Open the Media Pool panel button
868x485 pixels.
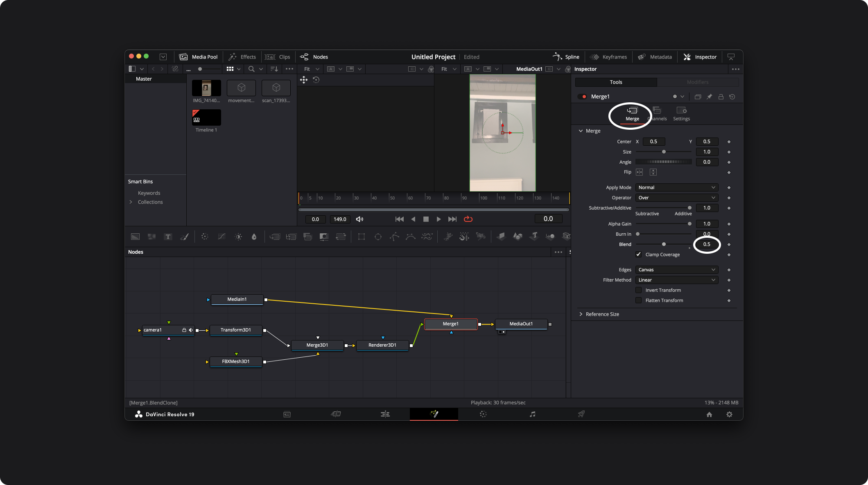[199, 57]
